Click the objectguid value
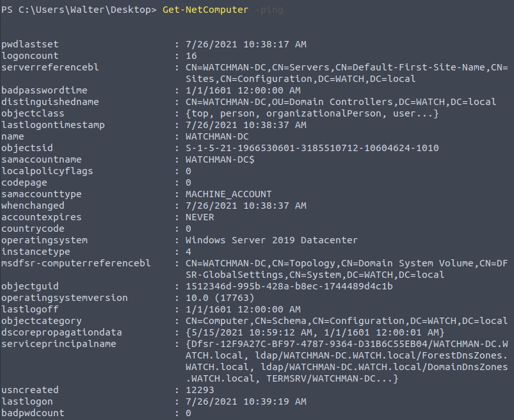The height and width of the screenshot is (420, 514). click(289, 286)
